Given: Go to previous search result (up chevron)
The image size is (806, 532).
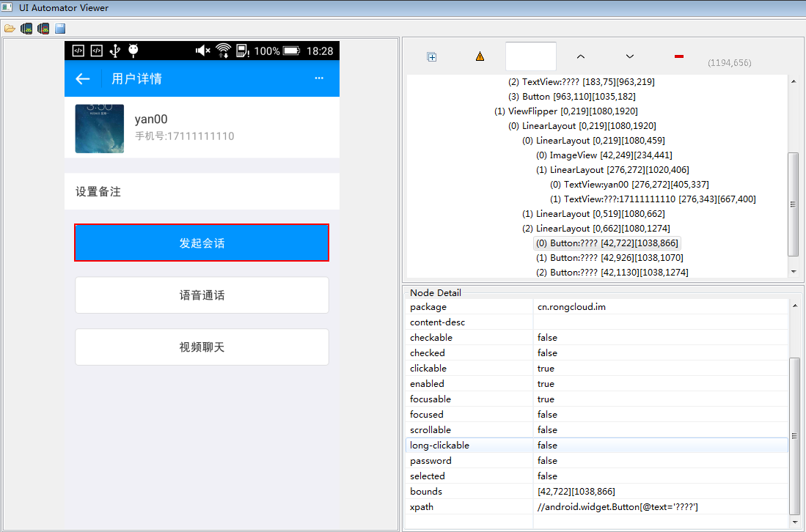Looking at the screenshot, I should [x=580, y=56].
